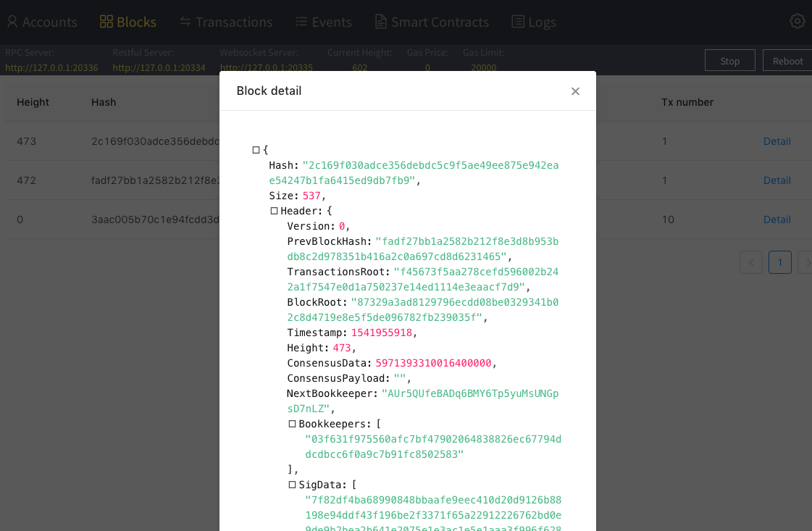Click the ConsensusData value
The width and height of the screenshot is (812, 531).
pos(433,363)
